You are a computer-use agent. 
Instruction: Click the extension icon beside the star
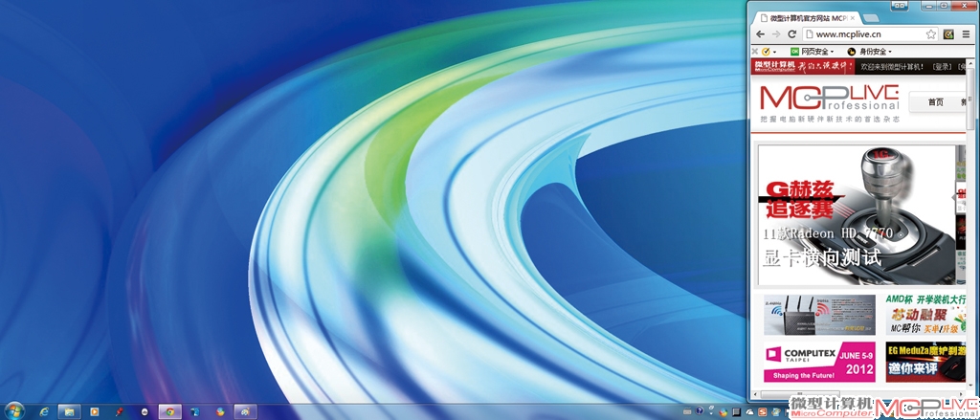(948, 34)
